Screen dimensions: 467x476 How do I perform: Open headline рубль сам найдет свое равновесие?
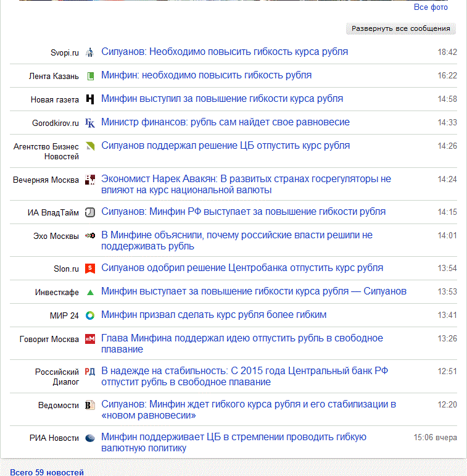tap(225, 122)
